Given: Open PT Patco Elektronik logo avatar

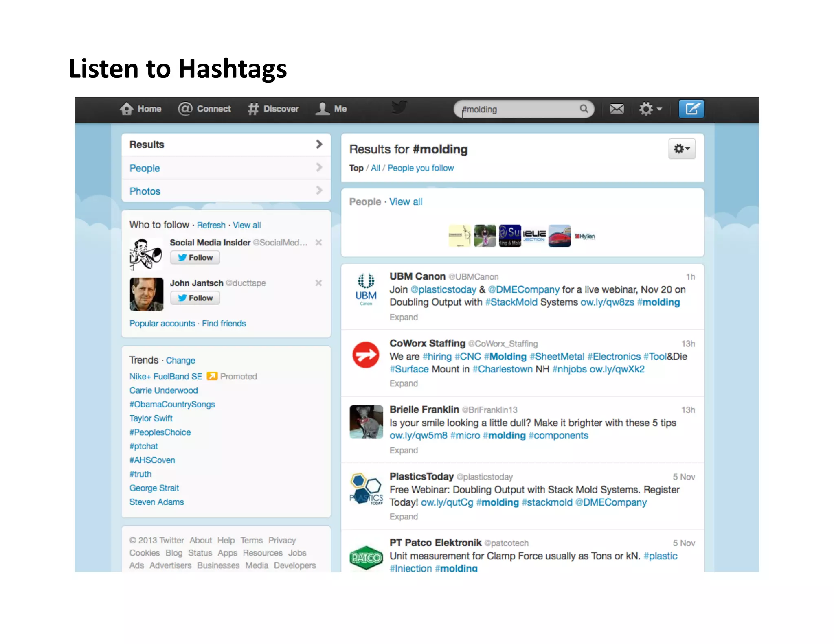Looking at the screenshot, I should point(366,557).
